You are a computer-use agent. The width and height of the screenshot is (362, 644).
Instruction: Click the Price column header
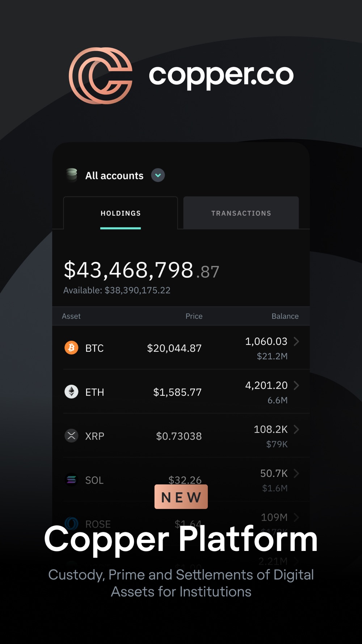point(194,316)
